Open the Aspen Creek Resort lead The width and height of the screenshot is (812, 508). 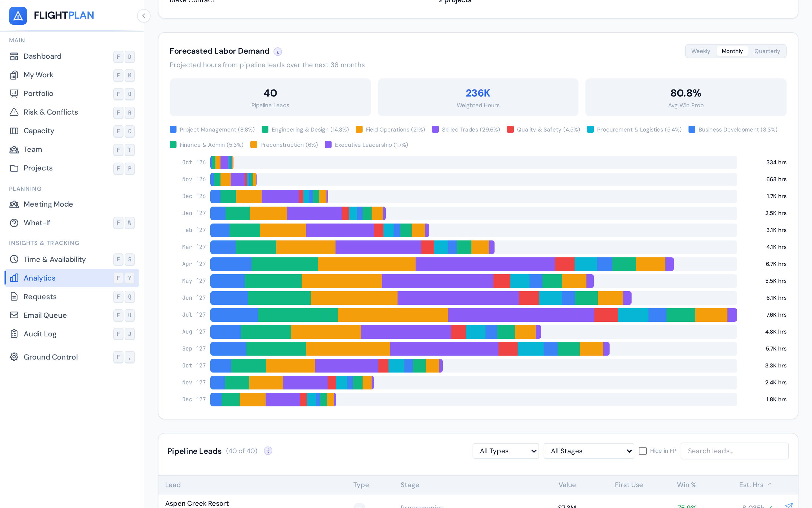(x=197, y=503)
